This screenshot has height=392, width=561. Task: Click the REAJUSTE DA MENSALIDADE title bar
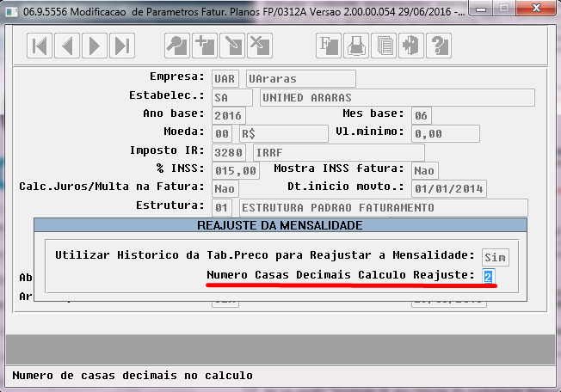280,225
